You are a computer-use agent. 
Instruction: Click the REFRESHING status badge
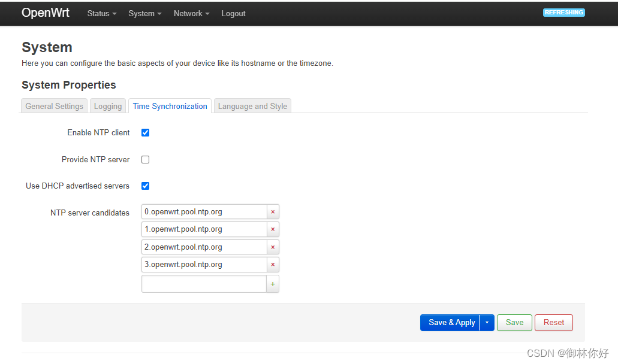[x=563, y=13]
